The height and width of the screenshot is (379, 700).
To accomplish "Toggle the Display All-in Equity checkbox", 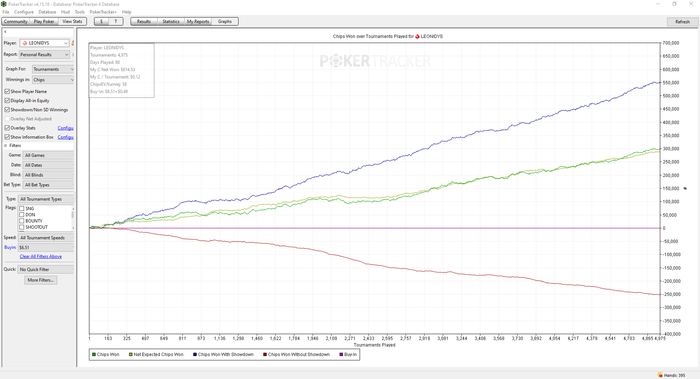I will coord(7,100).
